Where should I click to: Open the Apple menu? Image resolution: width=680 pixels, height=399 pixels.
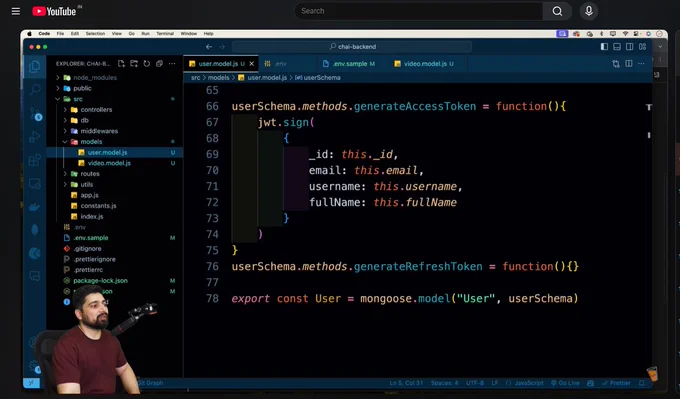(x=29, y=33)
